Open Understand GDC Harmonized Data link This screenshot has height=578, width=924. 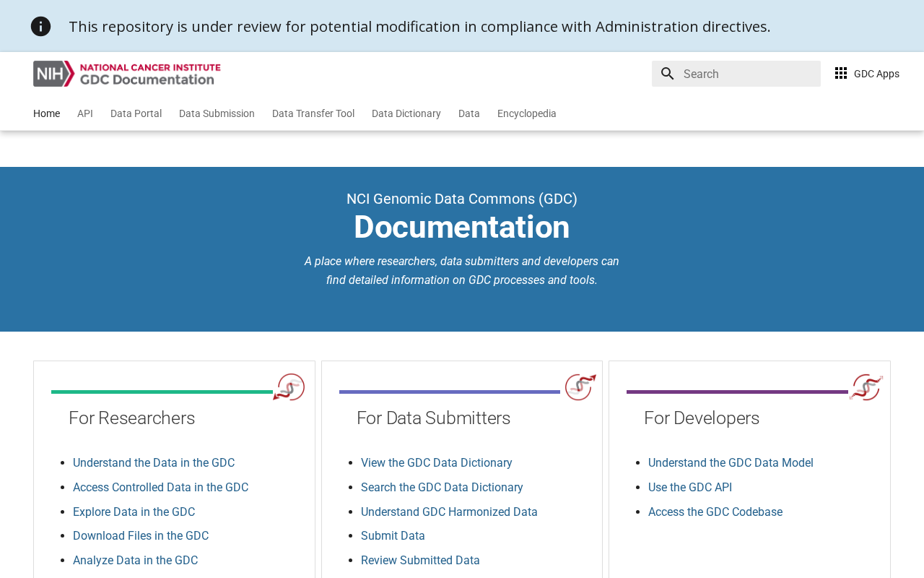tap(449, 512)
